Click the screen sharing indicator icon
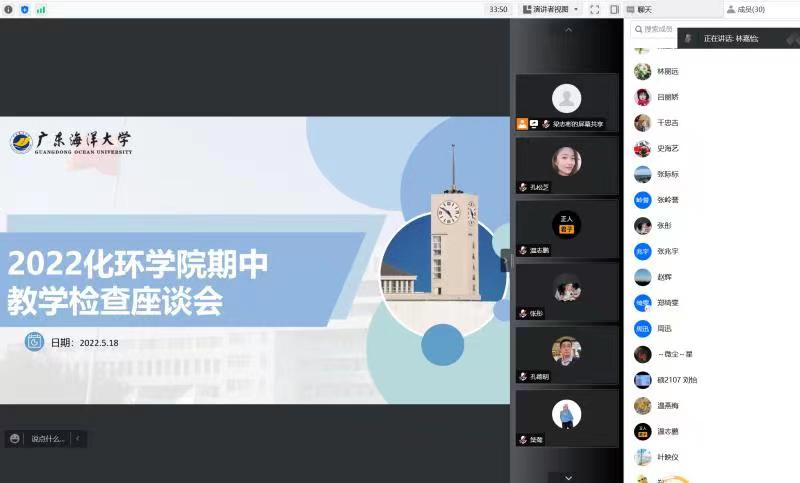The height and width of the screenshot is (483, 800). click(534, 124)
